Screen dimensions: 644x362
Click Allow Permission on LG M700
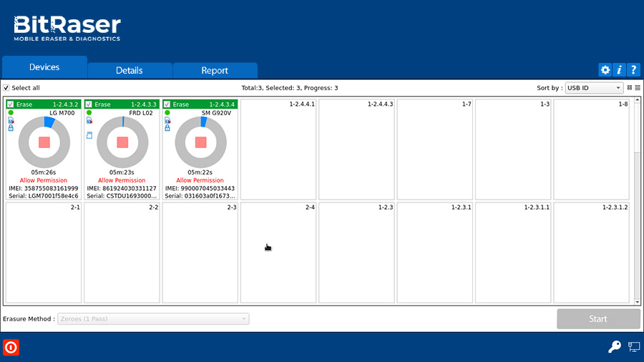[44, 180]
